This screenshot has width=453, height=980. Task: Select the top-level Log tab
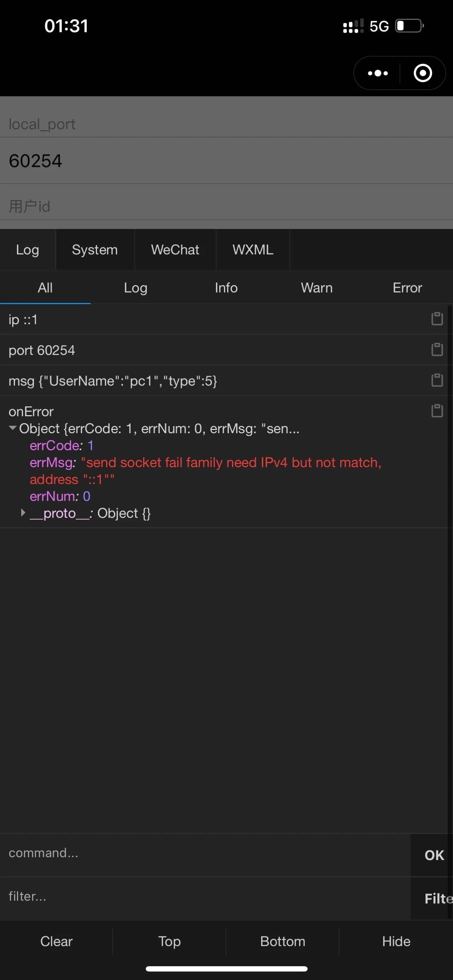[x=27, y=250]
